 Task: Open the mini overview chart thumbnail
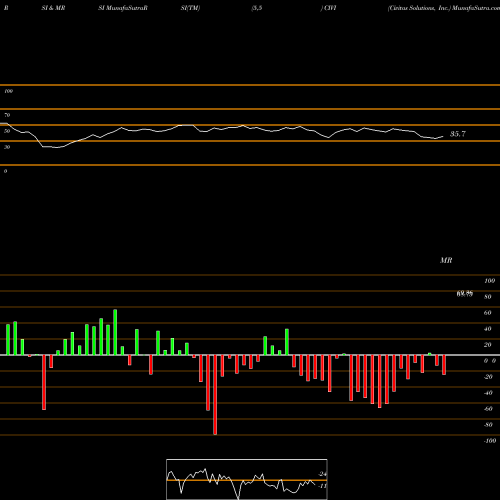(x=247, y=479)
